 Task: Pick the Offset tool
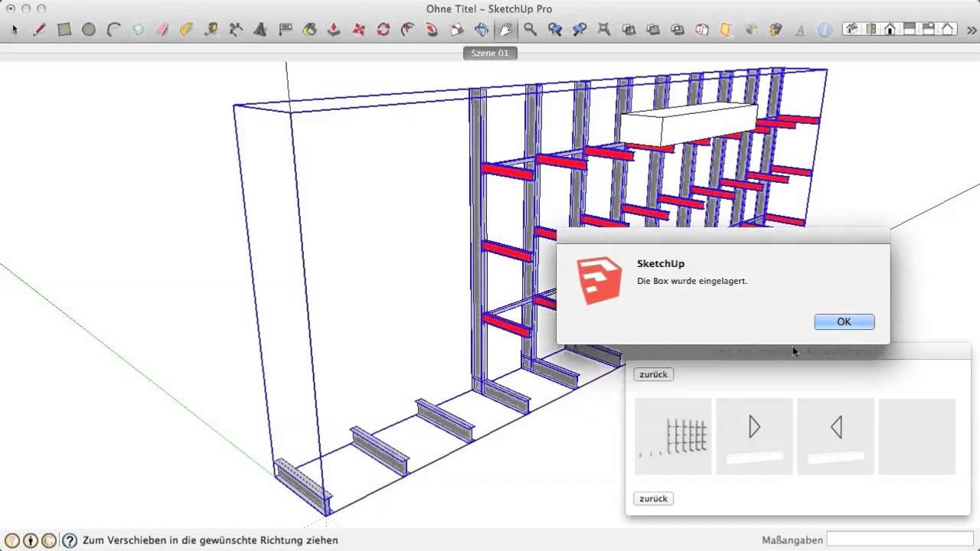[407, 30]
